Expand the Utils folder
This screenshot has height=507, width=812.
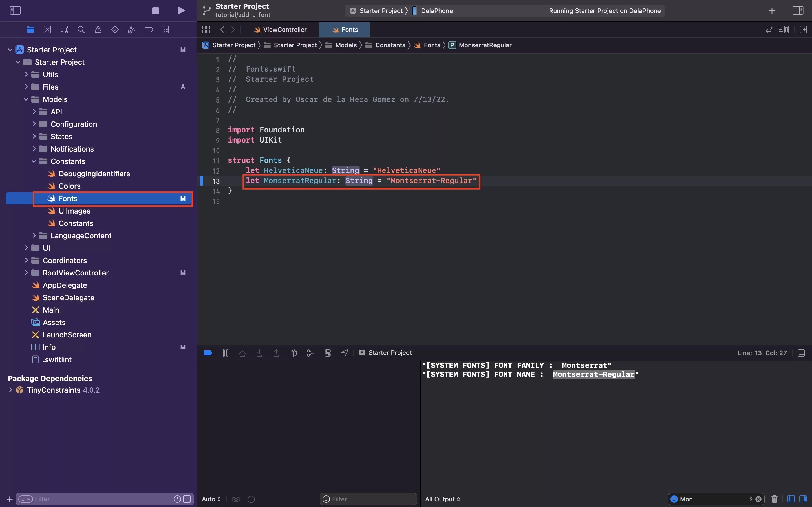pyautogui.click(x=26, y=74)
